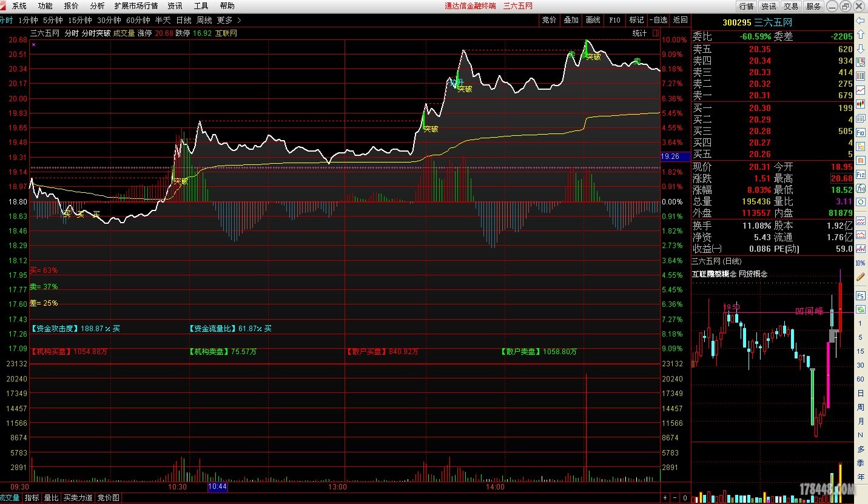868x504 pixels.
Task: Open the 报价 menu
Action: [71, 5]
